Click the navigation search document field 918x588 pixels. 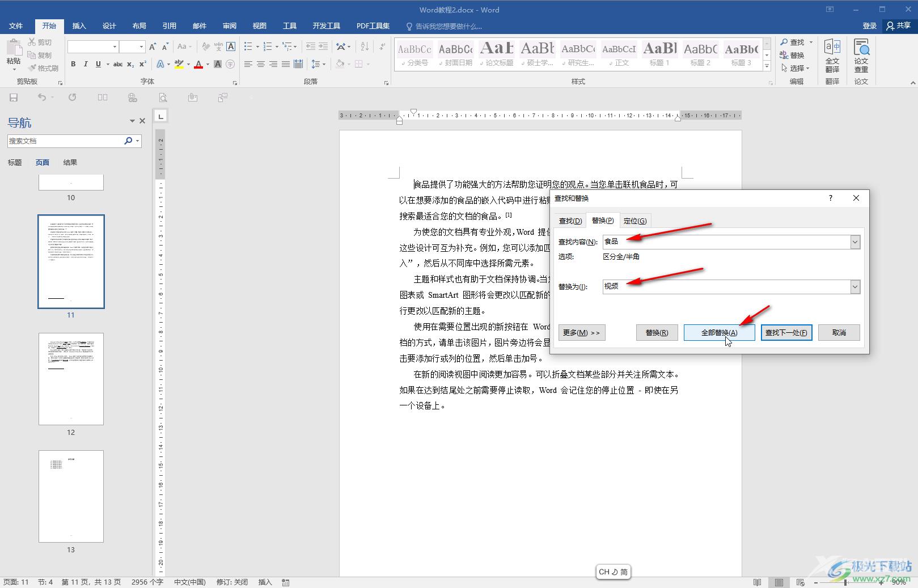65,141
